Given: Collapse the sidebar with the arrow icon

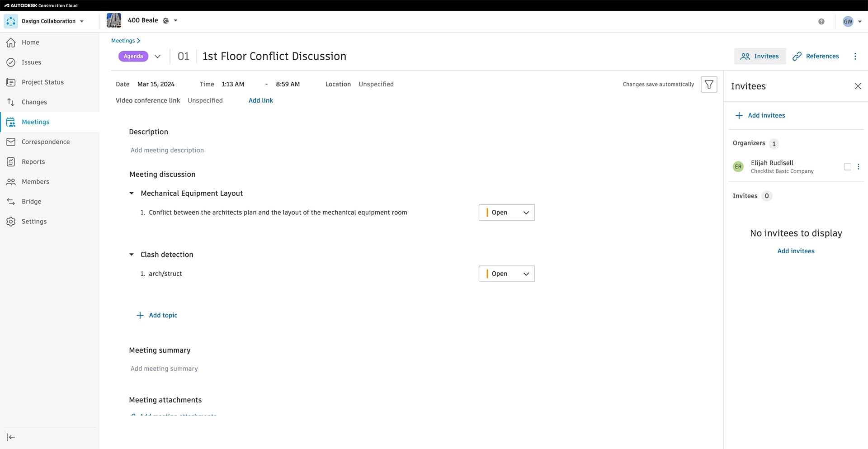Looking at the screenshot, I should coord(11,437).
